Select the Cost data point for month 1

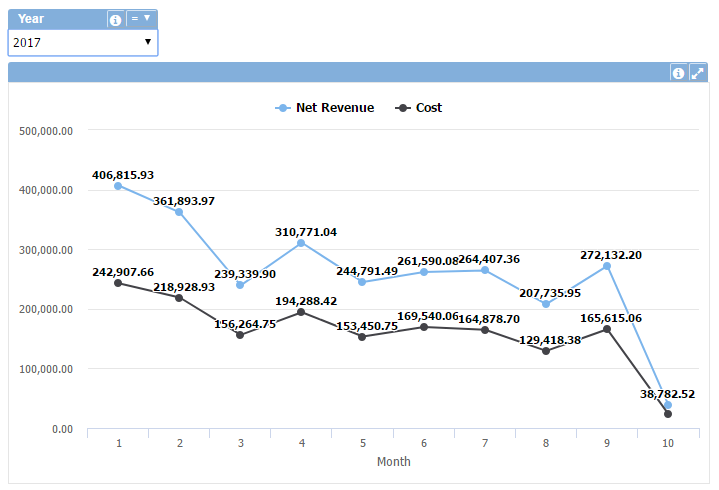[118, 283]
